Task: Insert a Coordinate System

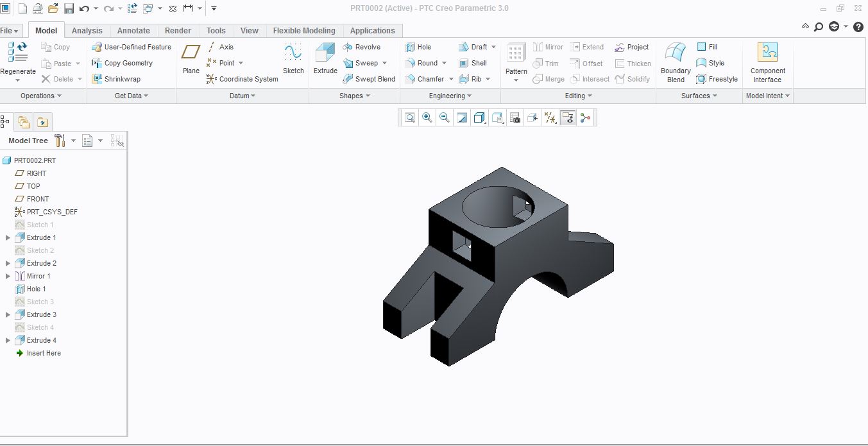Action: 242,79
